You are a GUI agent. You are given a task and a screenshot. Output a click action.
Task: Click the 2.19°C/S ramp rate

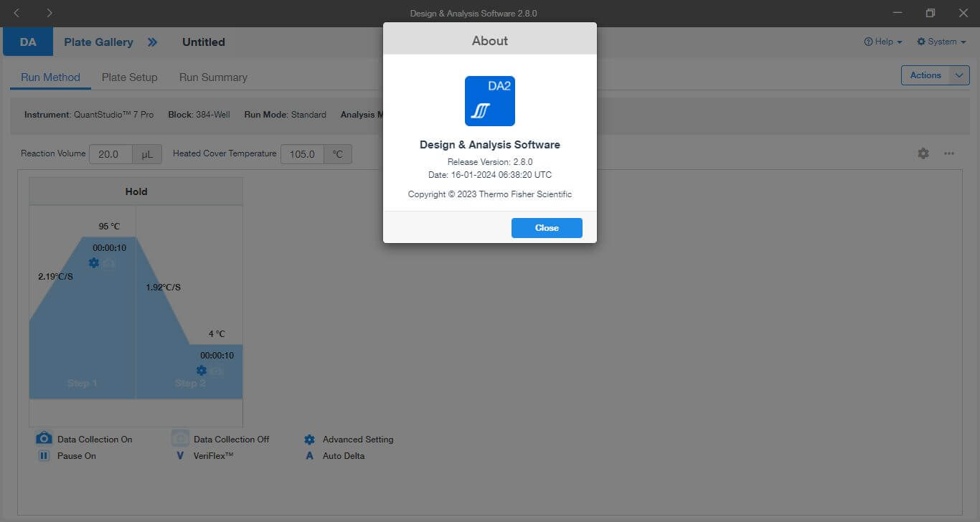[56, 277]
